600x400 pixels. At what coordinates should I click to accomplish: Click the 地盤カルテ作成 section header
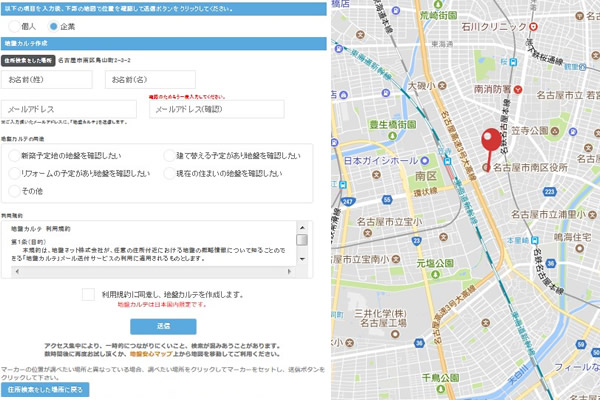(163, 44)
